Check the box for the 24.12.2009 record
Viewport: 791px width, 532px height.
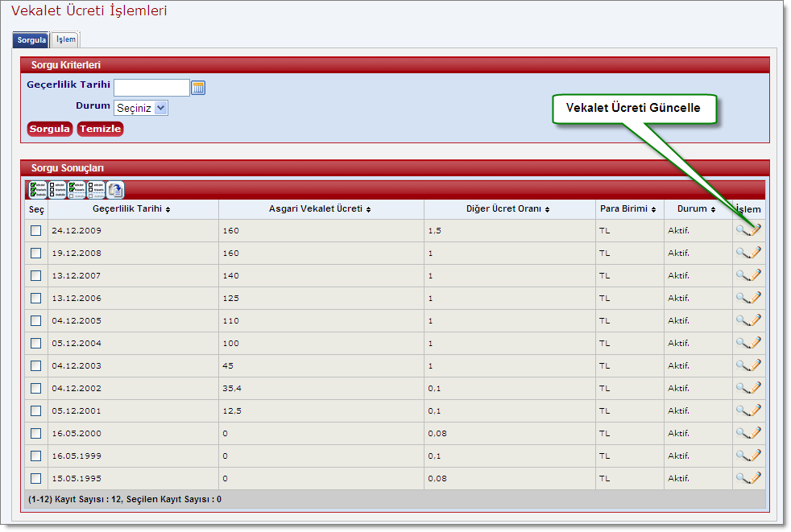pyautogui.click(x=35, y=230)
